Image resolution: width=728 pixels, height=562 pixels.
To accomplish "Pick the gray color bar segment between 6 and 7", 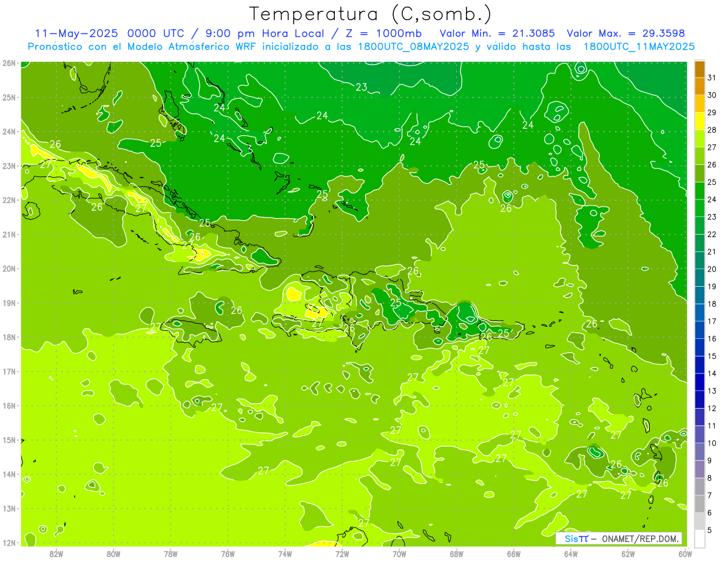I will point(699,504).
